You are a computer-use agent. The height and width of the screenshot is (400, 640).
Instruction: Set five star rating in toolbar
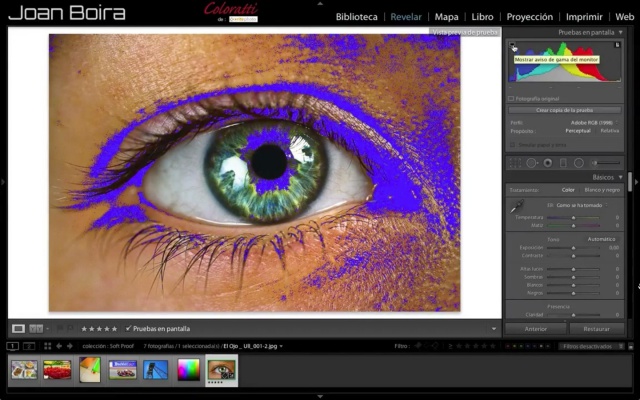pyautogui.click(x=114, y=329)
